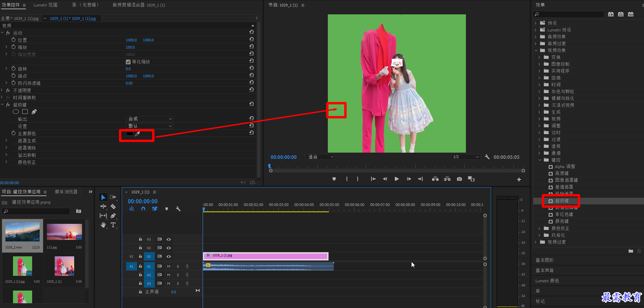Add marker in Program monitor
This screenshot has height=308, width=644.
click(334, 179)
